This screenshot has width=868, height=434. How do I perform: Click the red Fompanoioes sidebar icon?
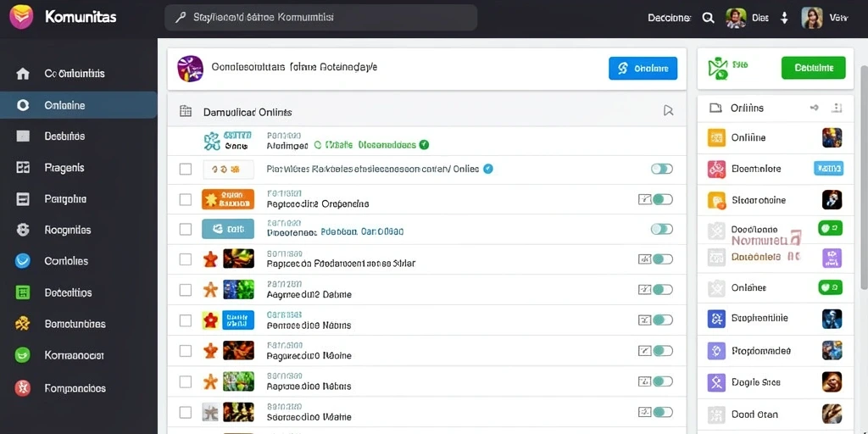pos(23,388)
